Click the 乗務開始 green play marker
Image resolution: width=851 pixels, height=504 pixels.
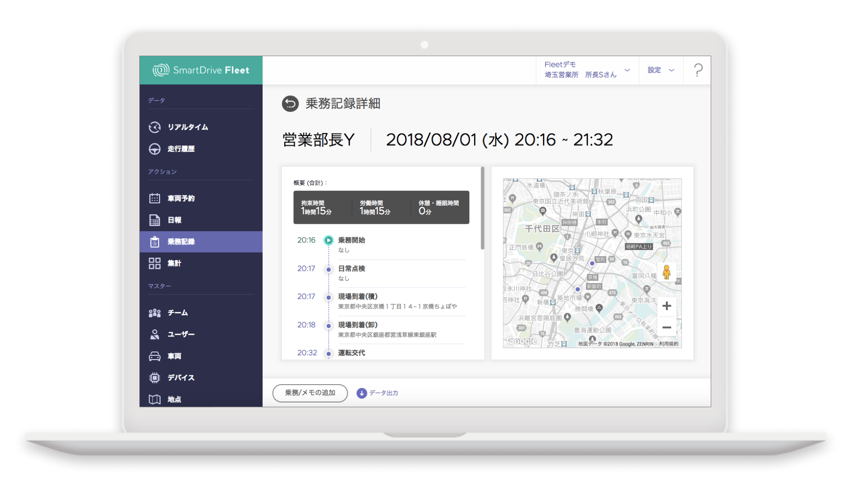329,241
